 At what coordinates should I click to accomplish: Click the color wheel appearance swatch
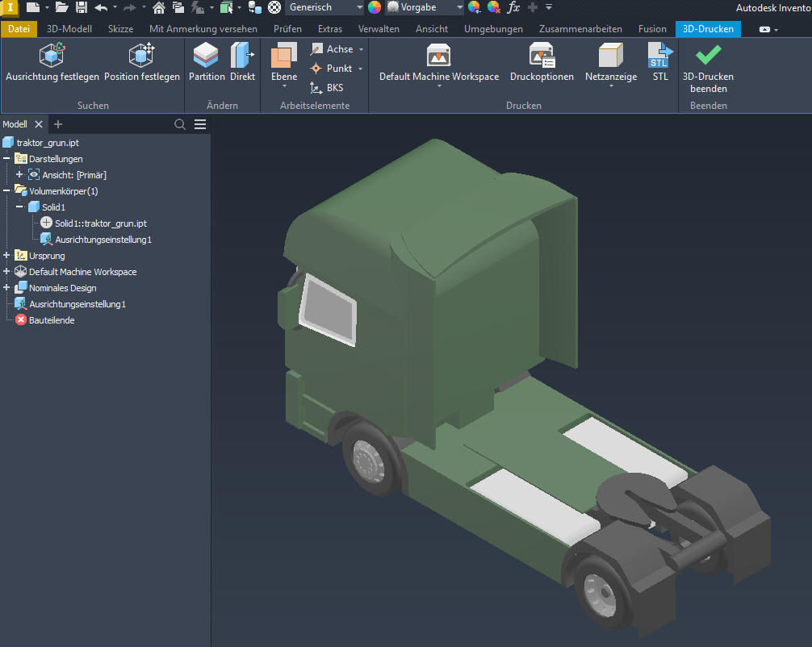pyautogui.click(x=375, y=7)
